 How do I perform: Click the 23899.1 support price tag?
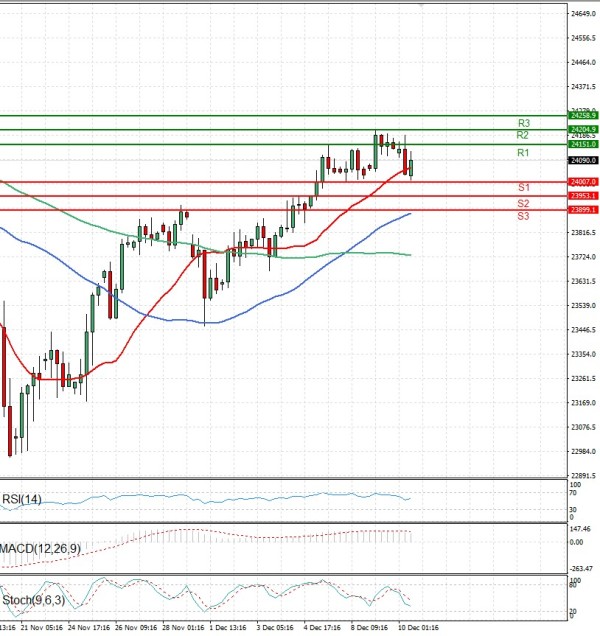click(x=582, y=210)
